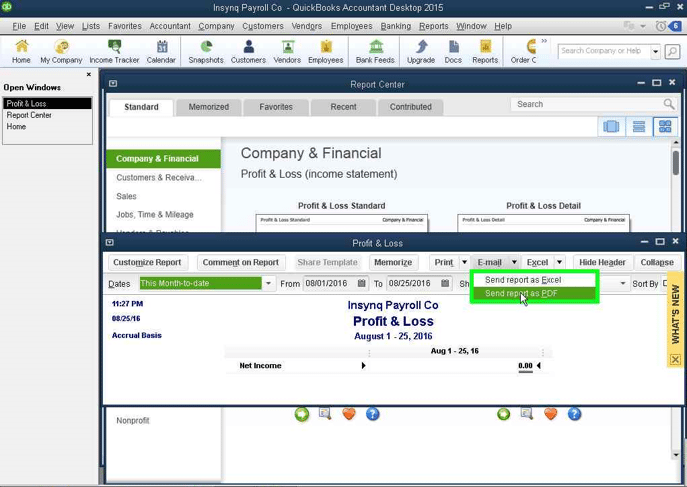Click the Collapse button
The height and width of the screenshot is (487, 687).
point(657,262)
